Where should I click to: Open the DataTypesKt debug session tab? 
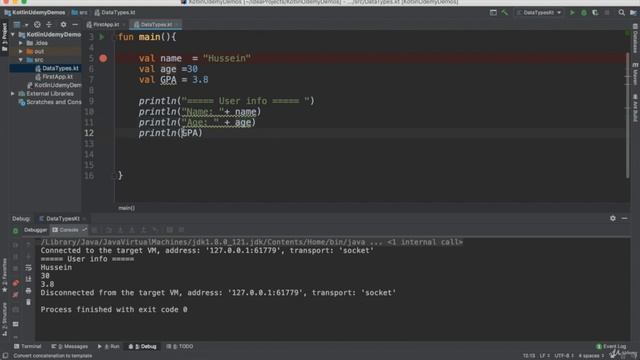[63, 219]
